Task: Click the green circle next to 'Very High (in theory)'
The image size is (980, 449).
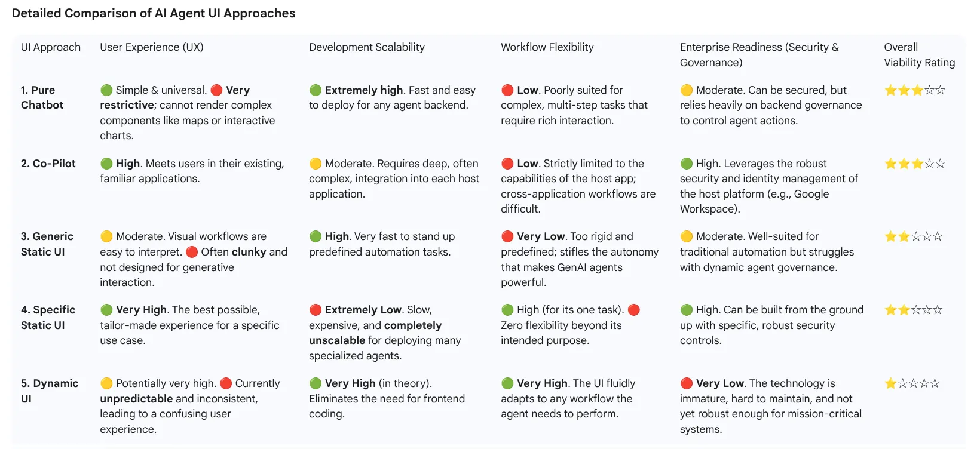Action: pyautogui.click(x=316, y=383)
